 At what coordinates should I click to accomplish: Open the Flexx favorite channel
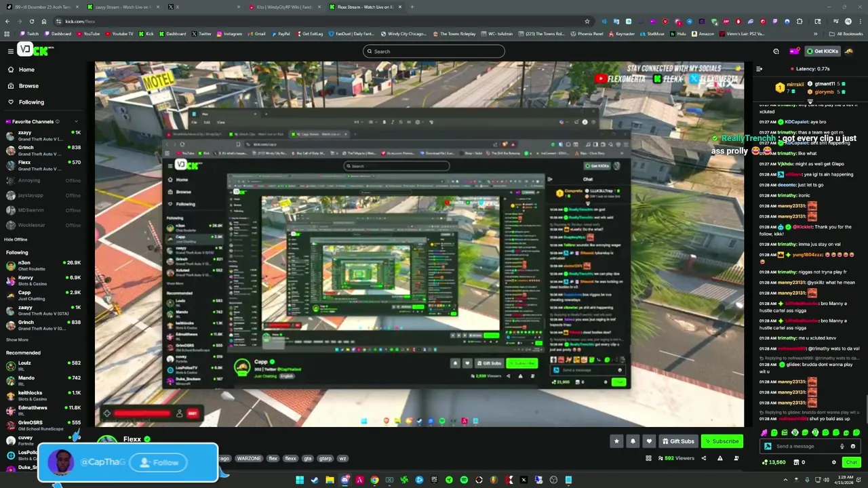pyautogui.click(x=42, y=165)
